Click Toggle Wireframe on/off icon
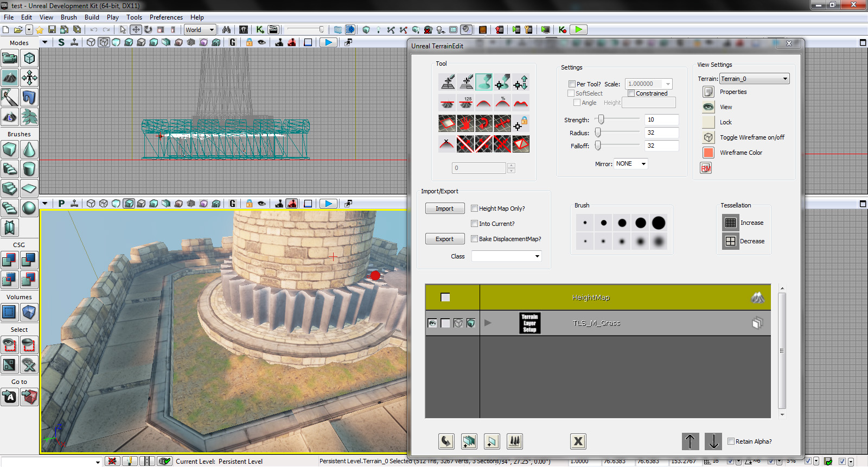868x467 pixels. point(709,137)
